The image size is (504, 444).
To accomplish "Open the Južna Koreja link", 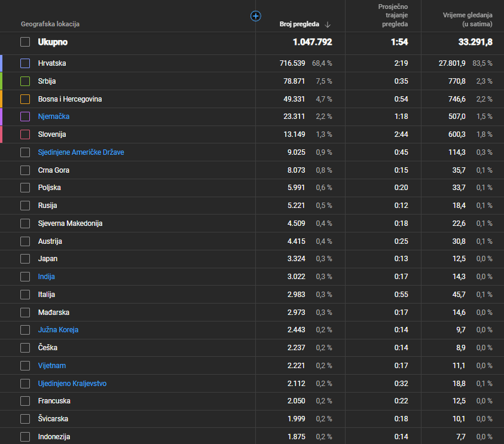I will 58,330.
